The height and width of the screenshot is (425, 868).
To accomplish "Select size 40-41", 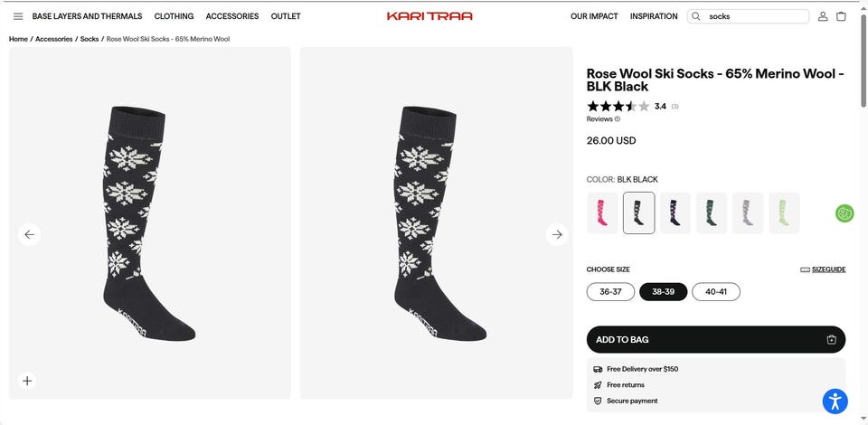I will click(716, 292).
